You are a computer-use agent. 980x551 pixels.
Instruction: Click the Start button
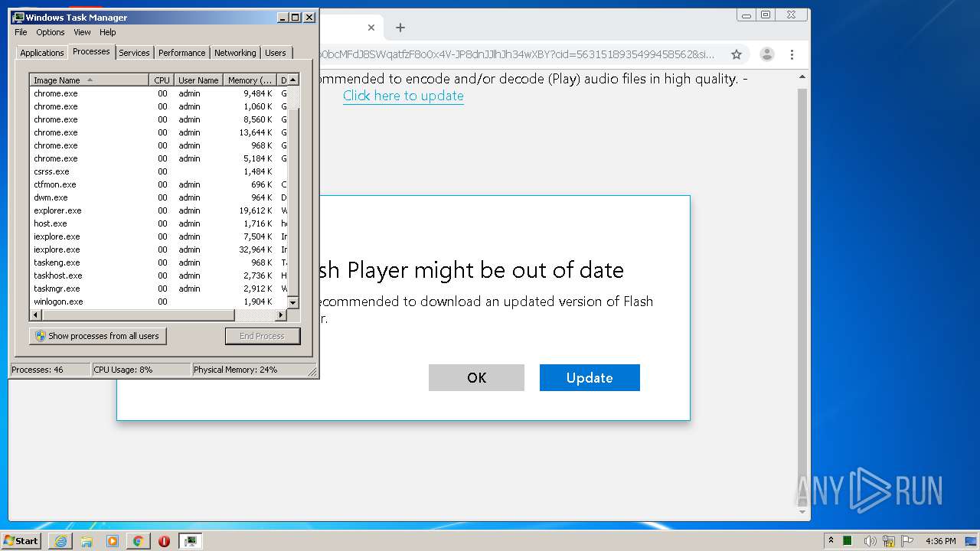(21, 541)
